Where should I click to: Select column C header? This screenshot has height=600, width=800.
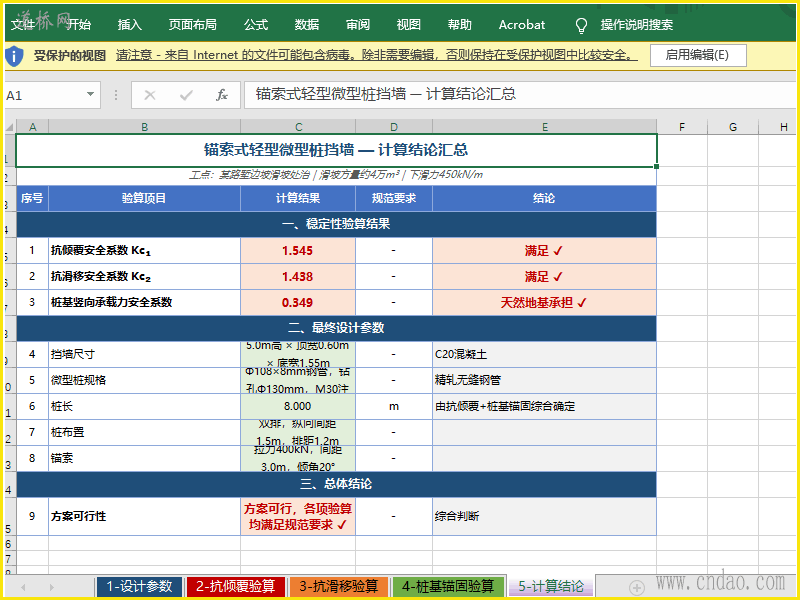(298, 127)
